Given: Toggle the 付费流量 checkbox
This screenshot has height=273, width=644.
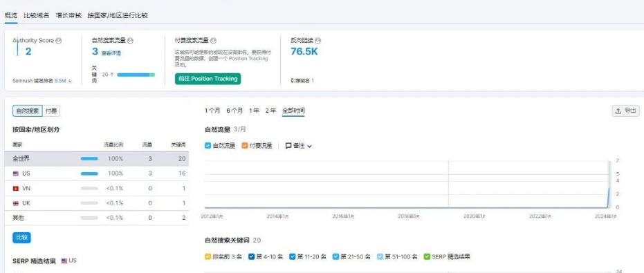Looking at the screenshot, I should point(245,145).
